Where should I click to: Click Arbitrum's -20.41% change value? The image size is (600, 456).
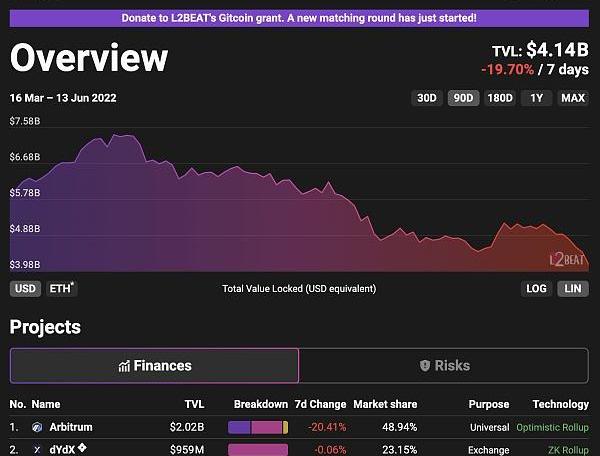click(327, 427)
